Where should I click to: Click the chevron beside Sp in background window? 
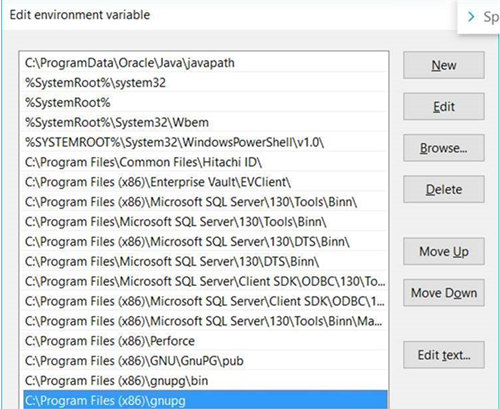click(x=471, y=16)
